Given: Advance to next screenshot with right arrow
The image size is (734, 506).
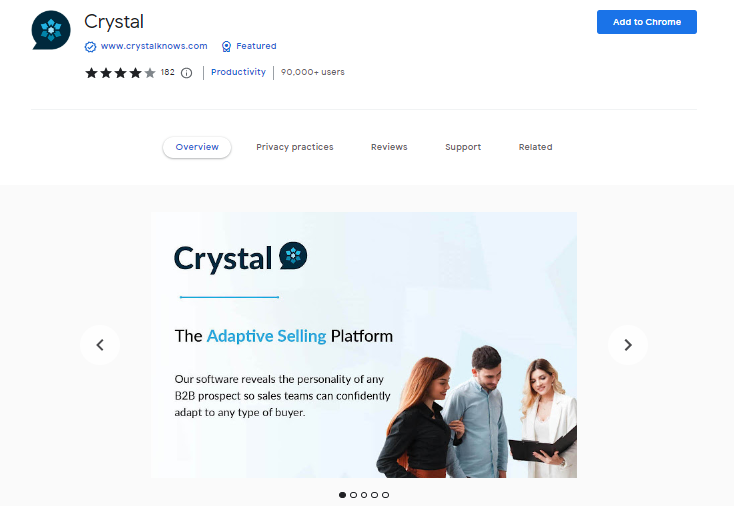Looking at the screenshot, I should 628,345.
